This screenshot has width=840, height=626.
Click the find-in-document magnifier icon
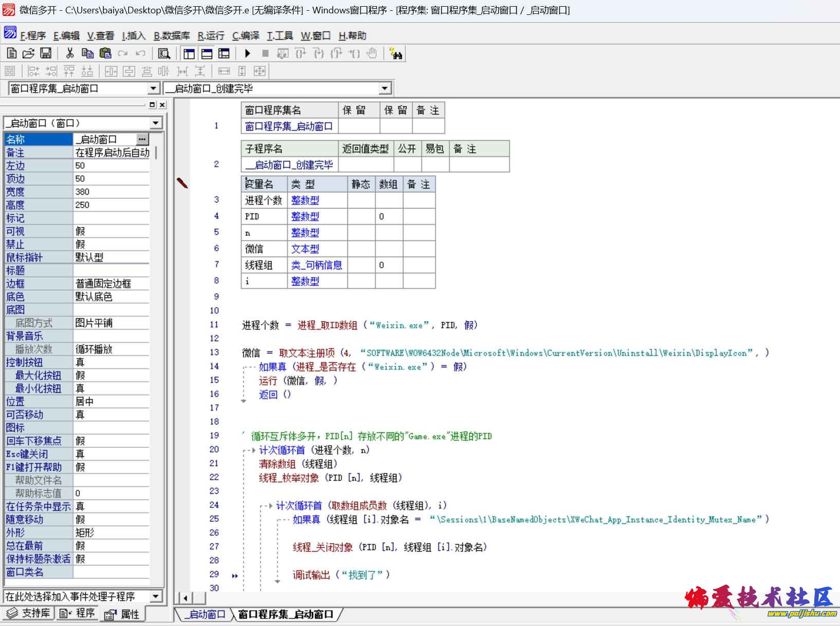[164, 53]
